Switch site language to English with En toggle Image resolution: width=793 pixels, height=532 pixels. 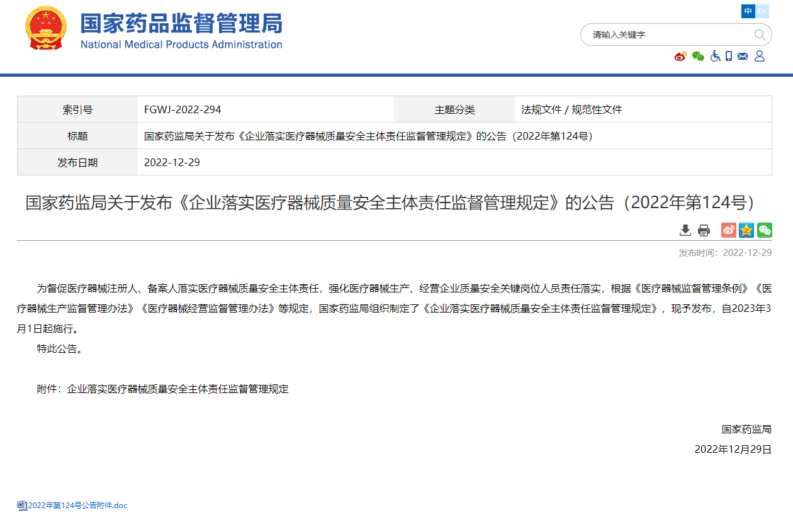762,11
